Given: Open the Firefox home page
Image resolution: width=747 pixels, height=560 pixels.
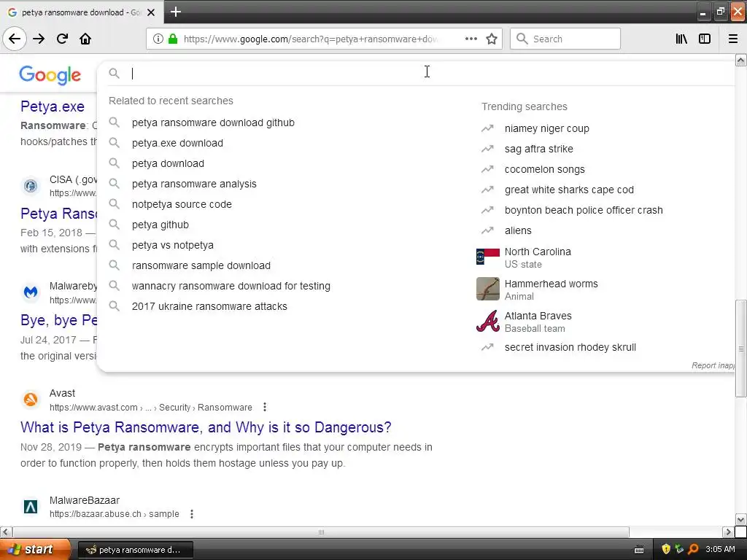Looking at the screenshot, I should click(85, 39).
